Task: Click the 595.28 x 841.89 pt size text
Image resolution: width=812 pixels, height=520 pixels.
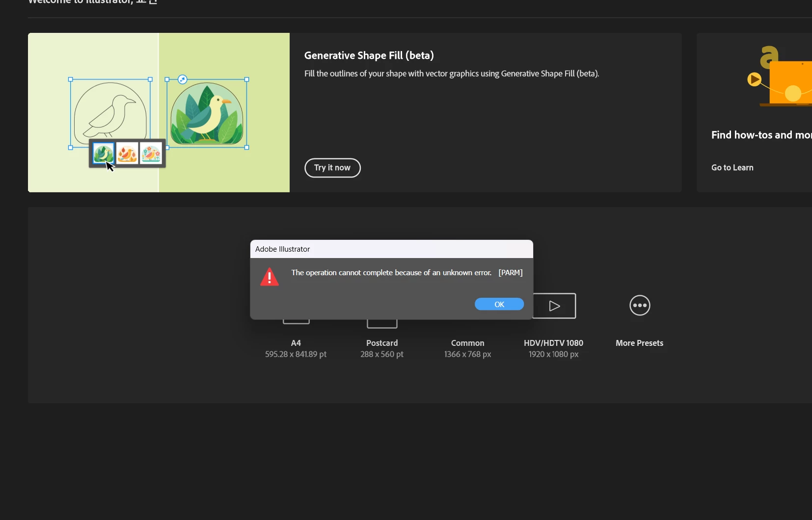Action: (x=296, y=354)
